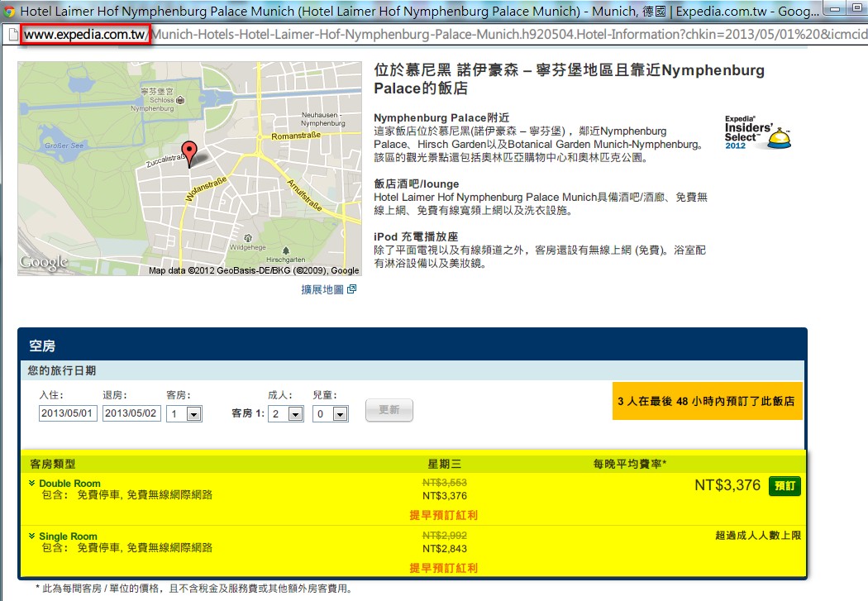Click the Nymphenburg Palace附近 heading
868x601 pixels.
[441, 117]
